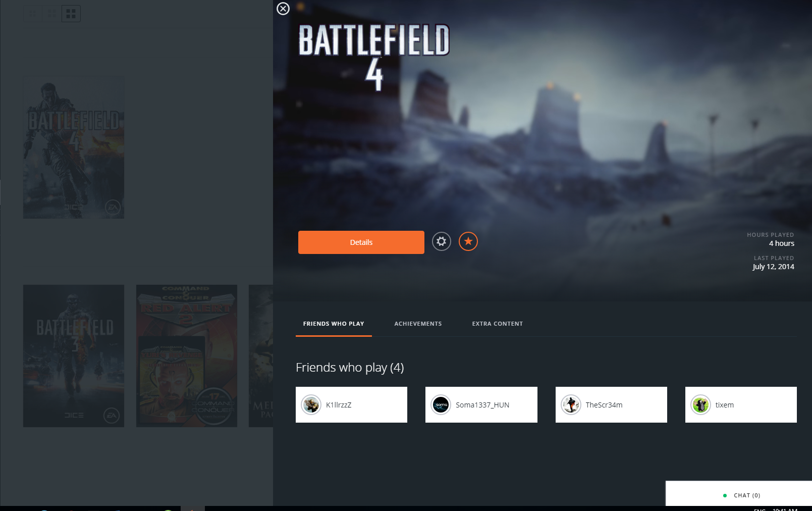The width and height of the screenshot is (812, 511).
Task: Open friend card TheScr34m
Action: [611, 405]
